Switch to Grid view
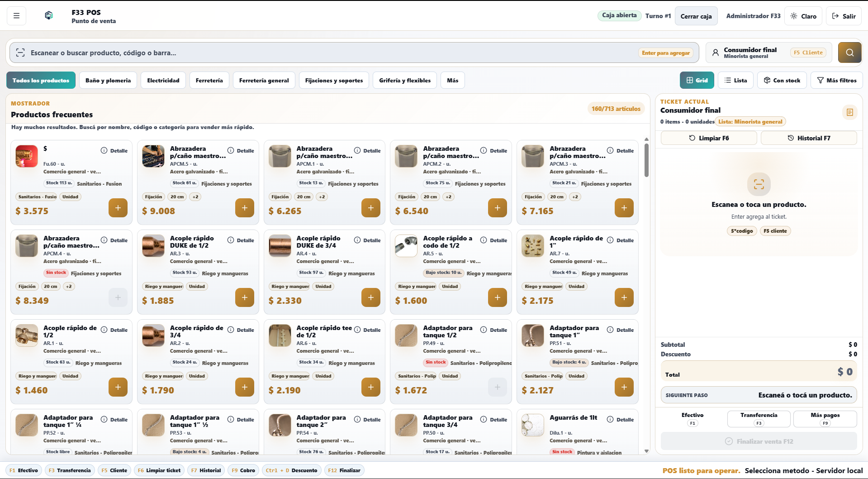Viewport: 868px width, 479px height. (x=697, y=80)
